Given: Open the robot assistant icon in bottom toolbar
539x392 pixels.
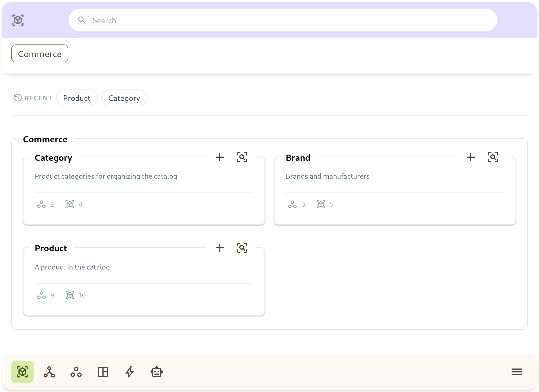Looking at the screenshot, I should (x=157, y=372).
